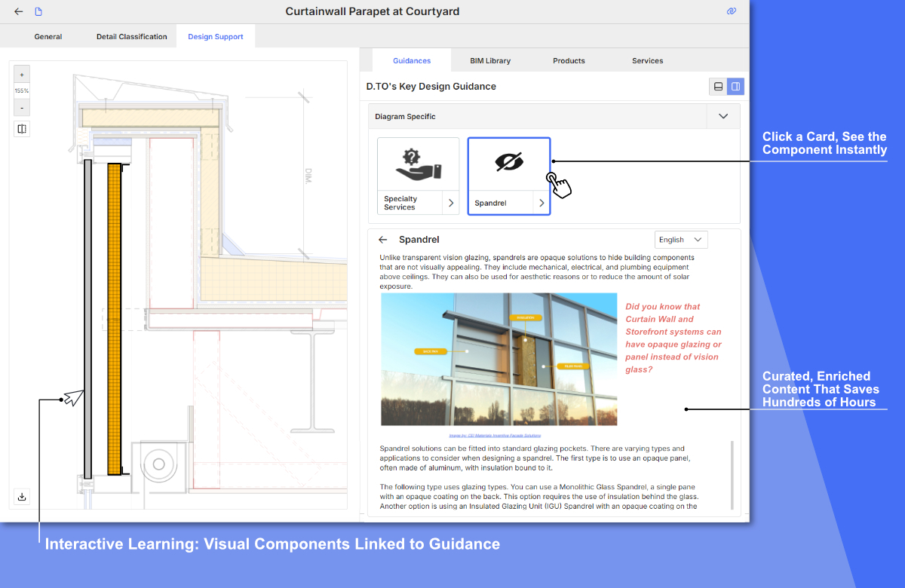The image size is (905, 588).
Task: Expand the Specialty Services card arrow
Action: [450, 203]
